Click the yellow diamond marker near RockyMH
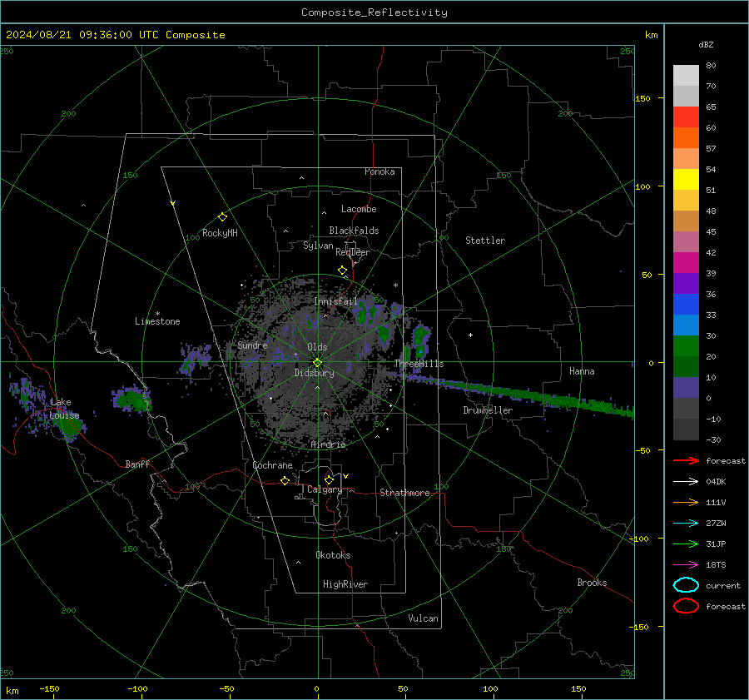The width and height of the screenshot is (749, 700). point(222,217)
